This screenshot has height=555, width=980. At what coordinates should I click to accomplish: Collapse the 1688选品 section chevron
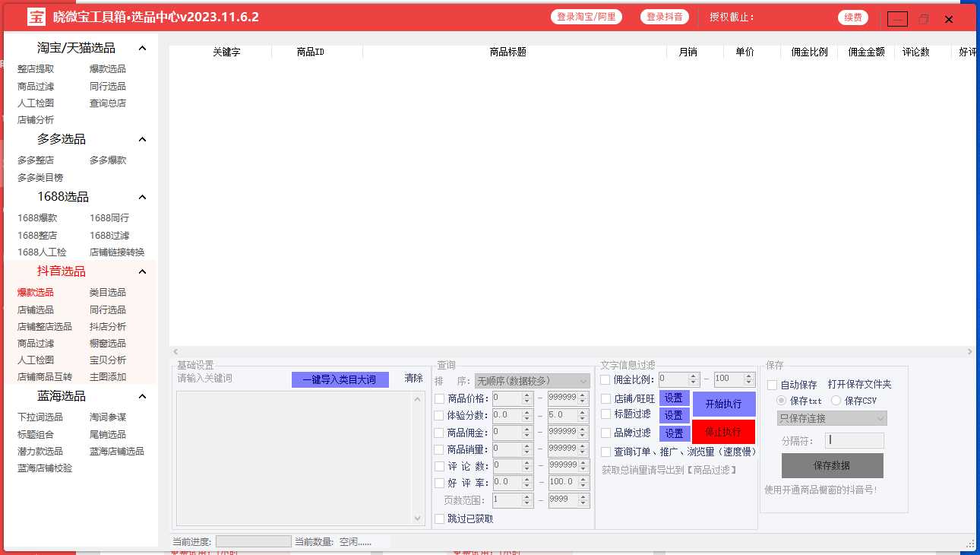pos(142,197)
